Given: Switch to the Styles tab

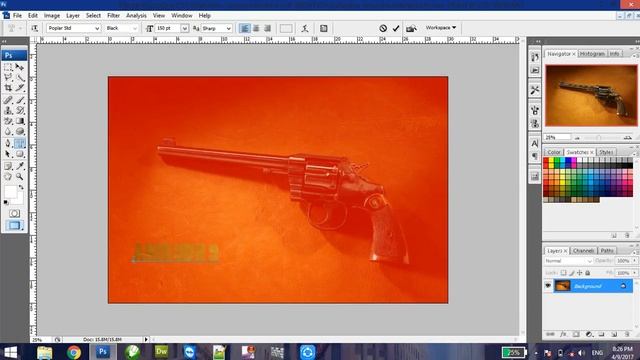Looking at the screenshot, I should (x=606, y=152).
